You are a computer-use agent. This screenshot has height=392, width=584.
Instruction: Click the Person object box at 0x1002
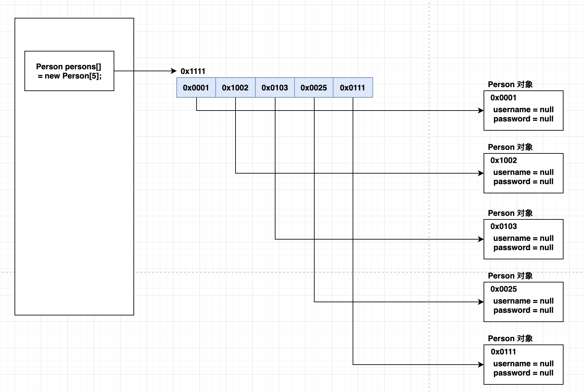524,173
